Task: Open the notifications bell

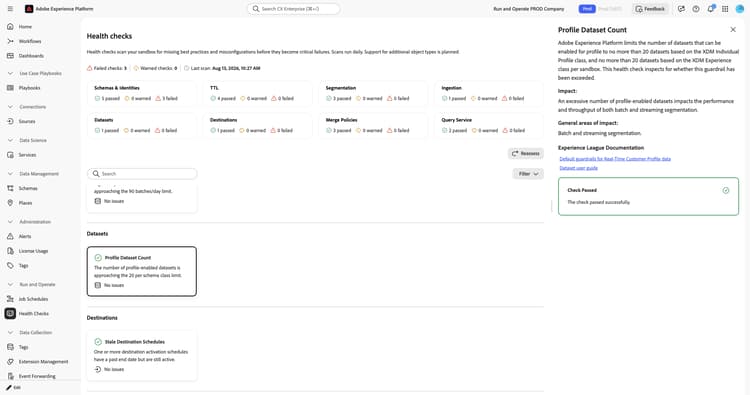Action: (711, 9)
